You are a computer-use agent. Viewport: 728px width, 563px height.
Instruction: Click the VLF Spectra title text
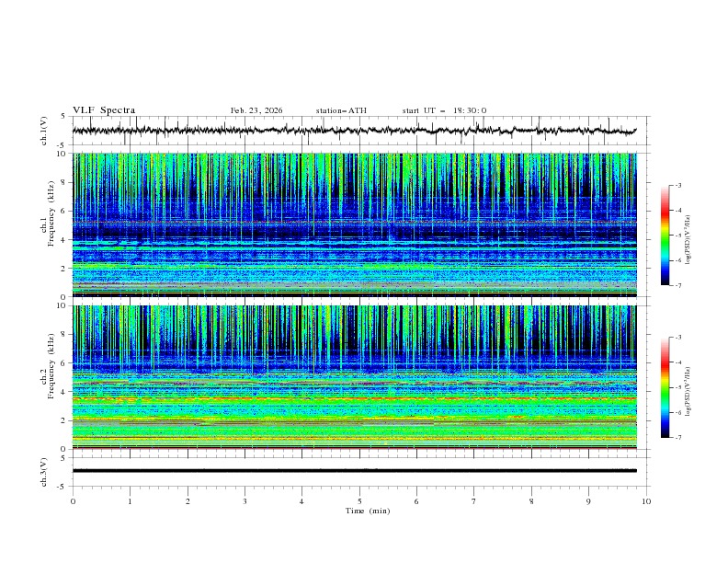click(x=104, y=110)
